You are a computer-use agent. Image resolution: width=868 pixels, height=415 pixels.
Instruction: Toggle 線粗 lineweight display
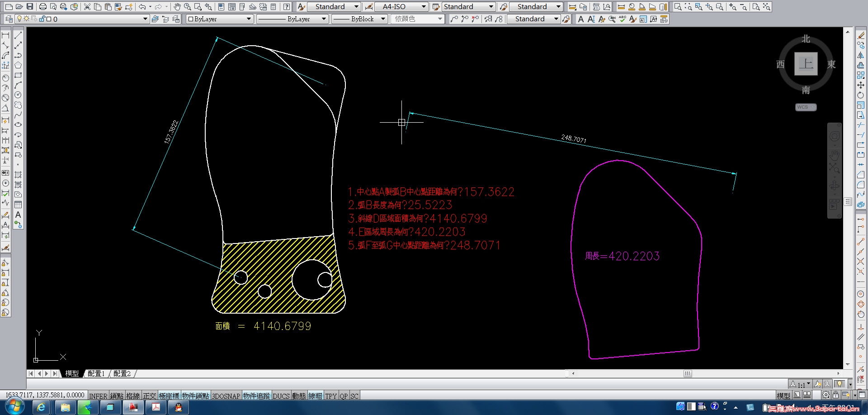coord(315,396)
